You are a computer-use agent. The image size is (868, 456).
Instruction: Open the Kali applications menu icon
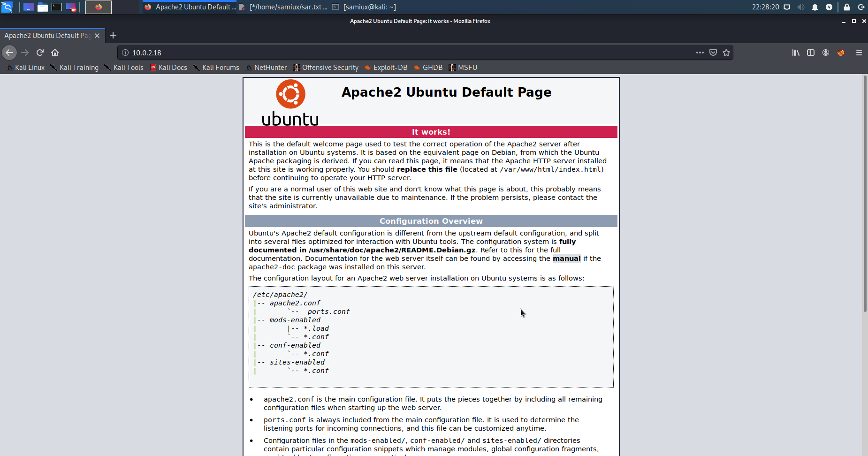[7, 7]
